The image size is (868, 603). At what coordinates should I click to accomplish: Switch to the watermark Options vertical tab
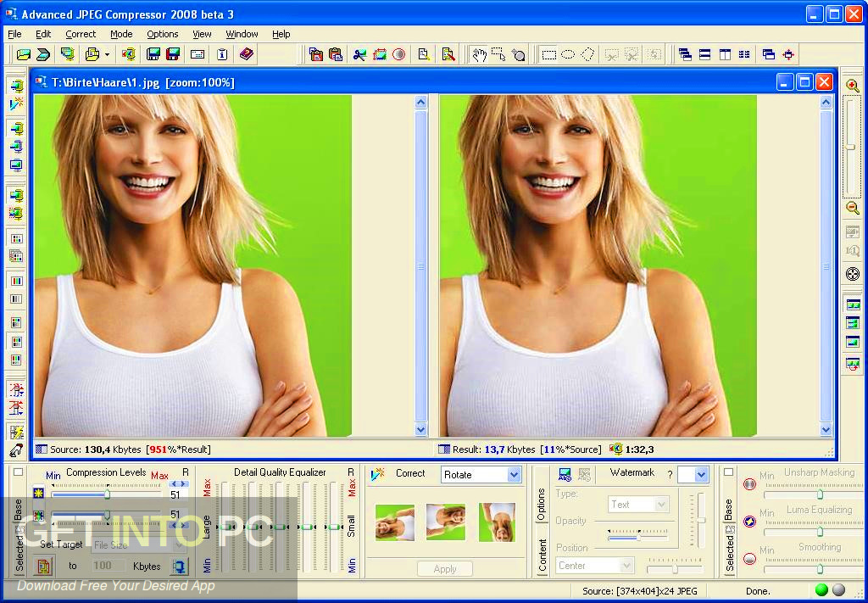541,505
